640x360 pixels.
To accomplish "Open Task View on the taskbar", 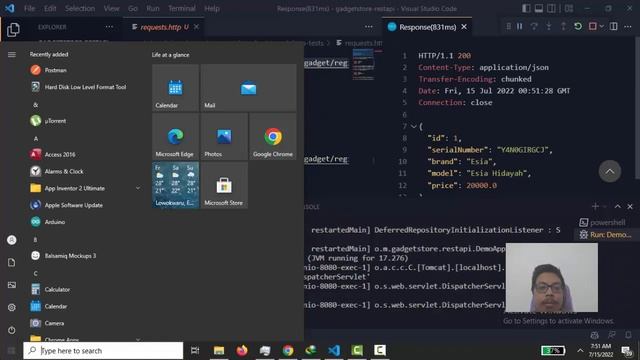I will (x=195, y=351).
